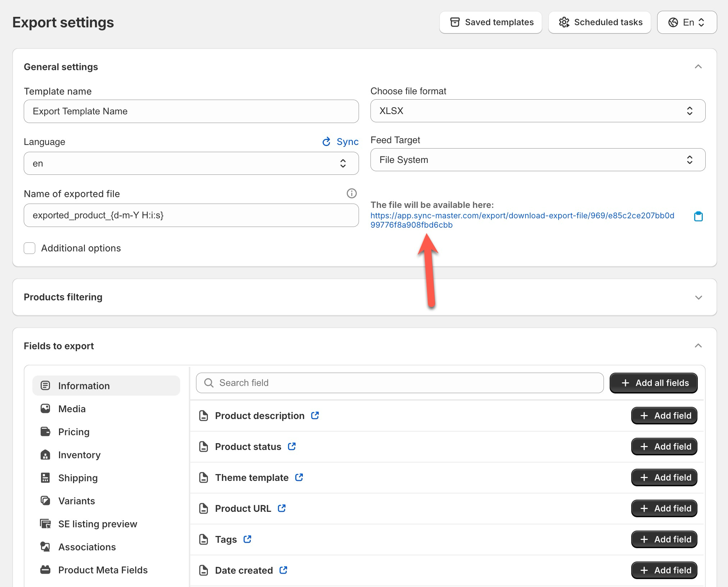Open the Choose file format XLSX dropdown

(538, 111)
